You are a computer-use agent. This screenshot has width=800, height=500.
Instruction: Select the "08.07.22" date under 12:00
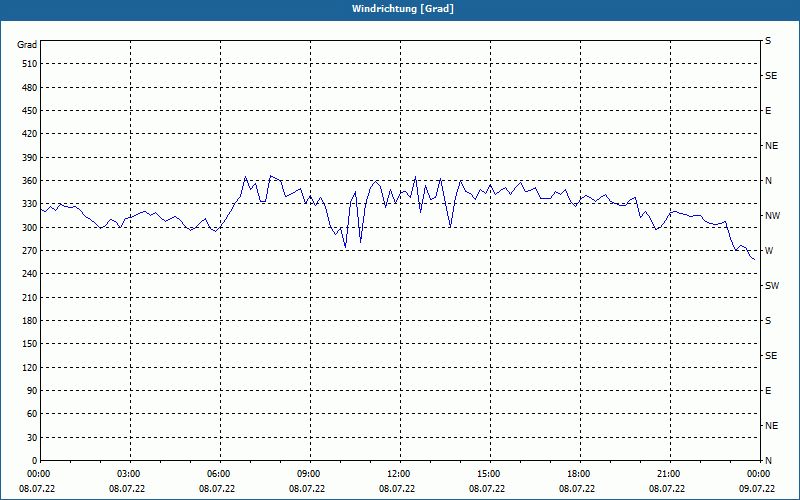(x=397, y=489)
